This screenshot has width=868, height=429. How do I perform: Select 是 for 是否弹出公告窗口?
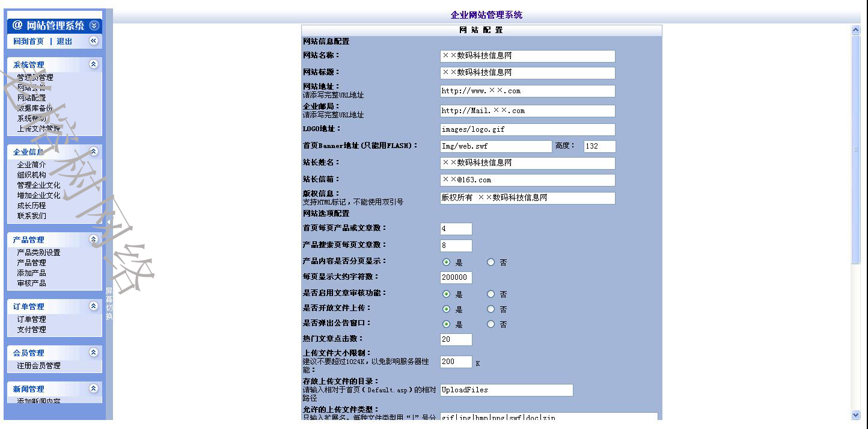click(446, 324)
